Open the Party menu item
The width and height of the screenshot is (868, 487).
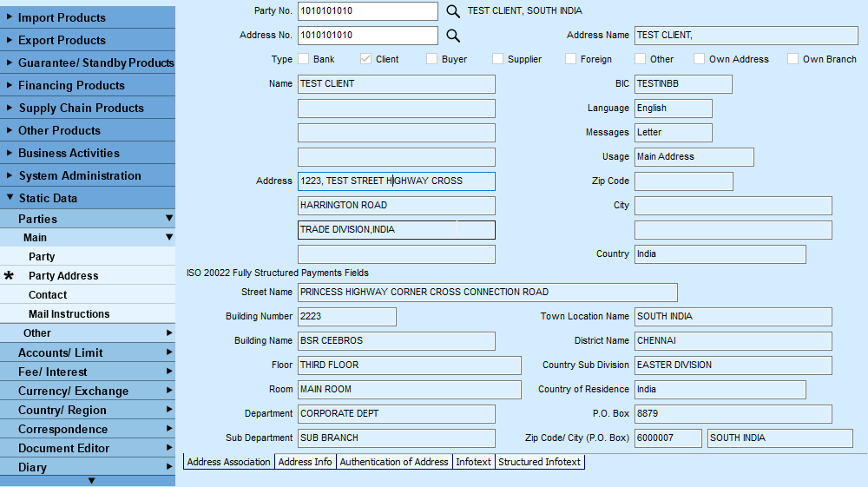[88, 256]
